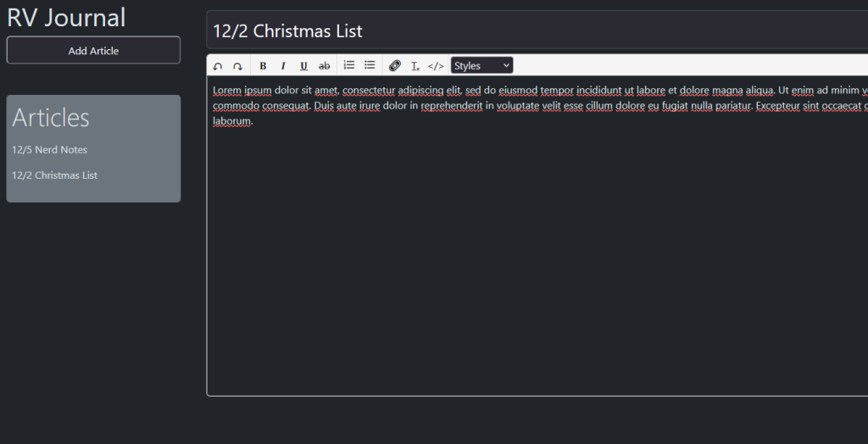This screenshot has height=444, width=868.
Task: Insert a numbered list
Action: click(349, 65)
